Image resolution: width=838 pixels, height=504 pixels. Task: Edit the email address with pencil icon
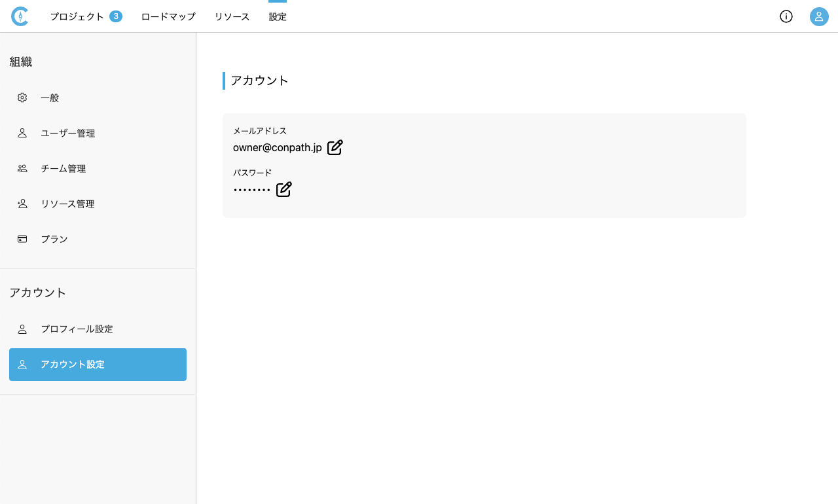[x=335, y=148]
